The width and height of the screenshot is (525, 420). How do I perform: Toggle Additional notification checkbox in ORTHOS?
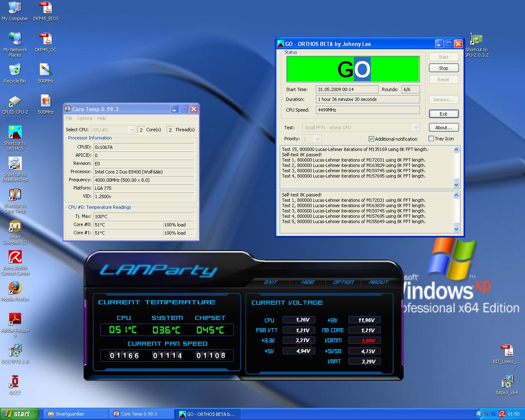372,139
